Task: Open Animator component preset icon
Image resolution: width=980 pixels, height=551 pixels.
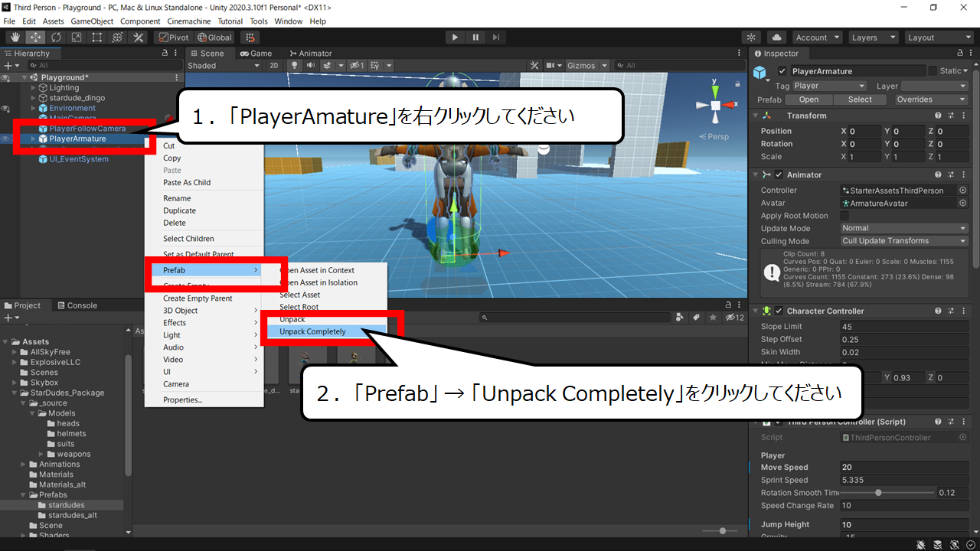Action: point(950,174)
